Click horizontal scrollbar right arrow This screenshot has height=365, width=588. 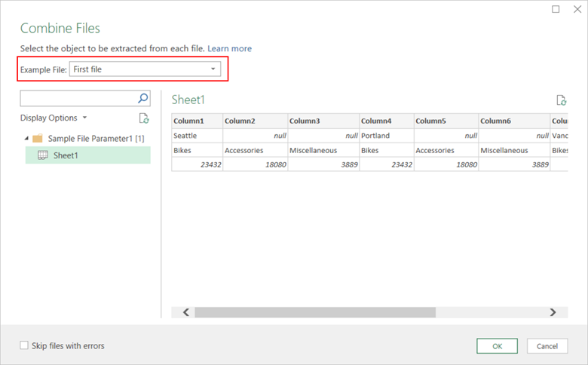(553, 312)
